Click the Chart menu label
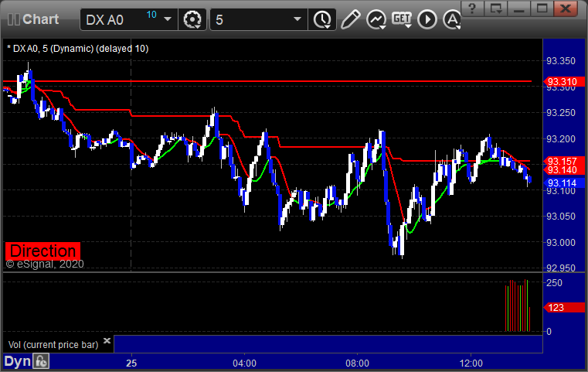The width and height of the screenshot is (588, 372). point(40,19)
